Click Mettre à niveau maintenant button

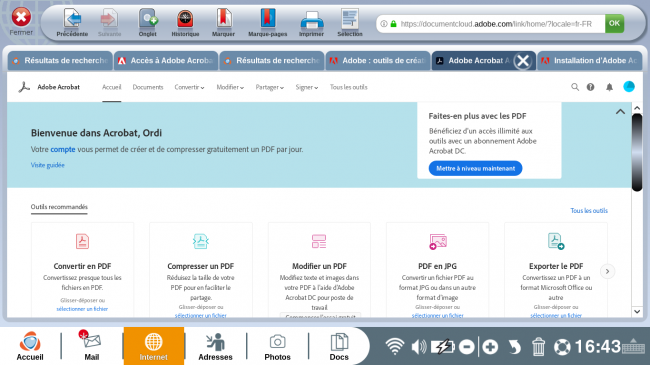[475, 168]
